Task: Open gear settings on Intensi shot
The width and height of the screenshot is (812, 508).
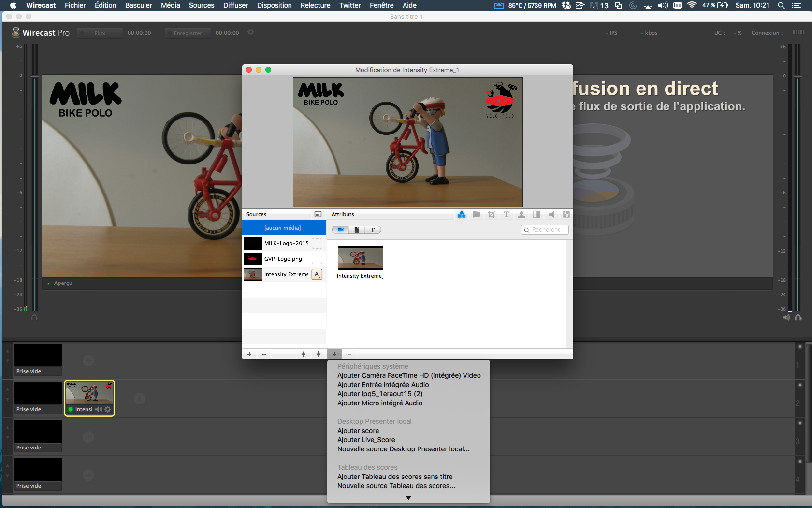Action: (108, 409)
